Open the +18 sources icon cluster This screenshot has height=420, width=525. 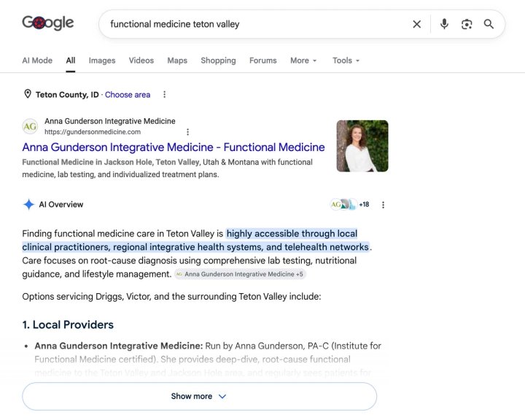coord(350,204)
